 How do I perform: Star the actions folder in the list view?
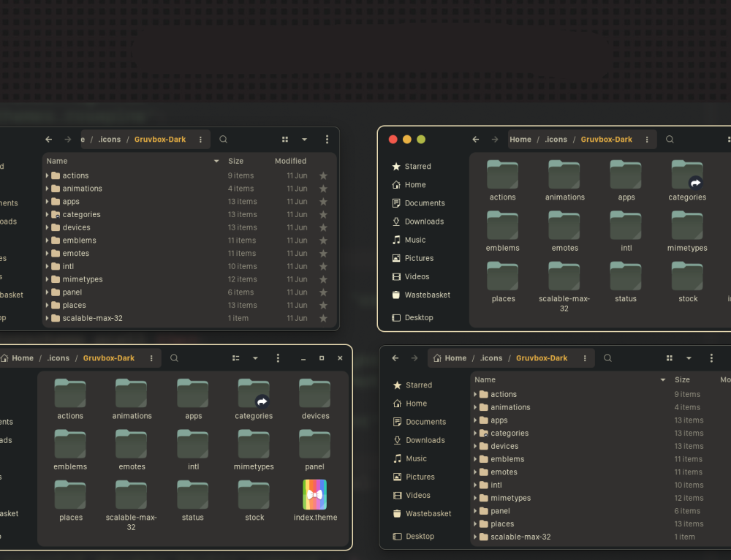coord(324,175)
